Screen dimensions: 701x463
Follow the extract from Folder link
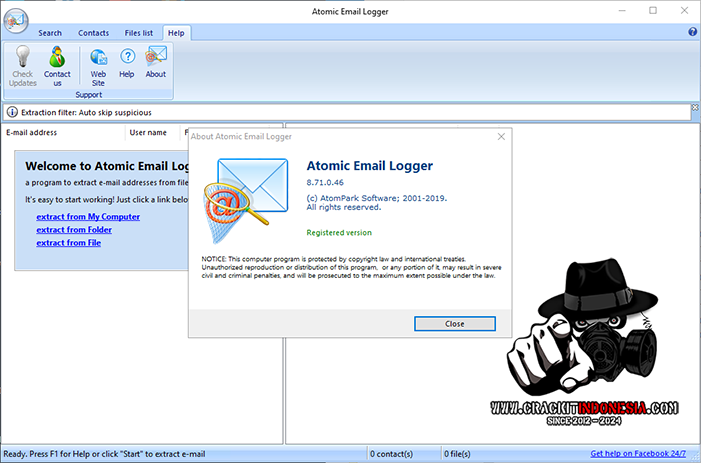click(x=74, y=229)
